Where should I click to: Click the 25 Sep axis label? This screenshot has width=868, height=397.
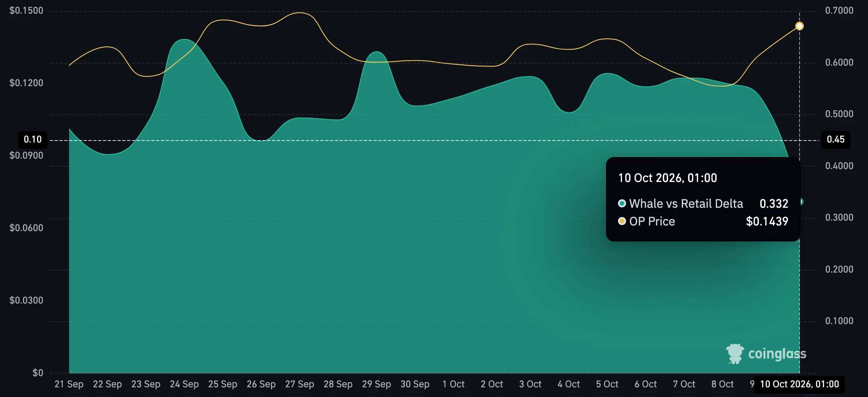pos(223,384)
